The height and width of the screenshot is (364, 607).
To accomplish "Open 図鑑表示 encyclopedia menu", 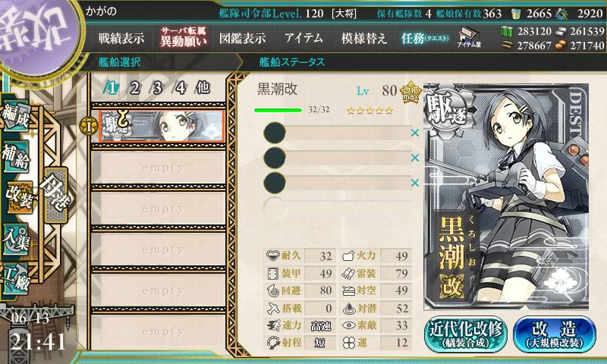I will tap(242, 38).
